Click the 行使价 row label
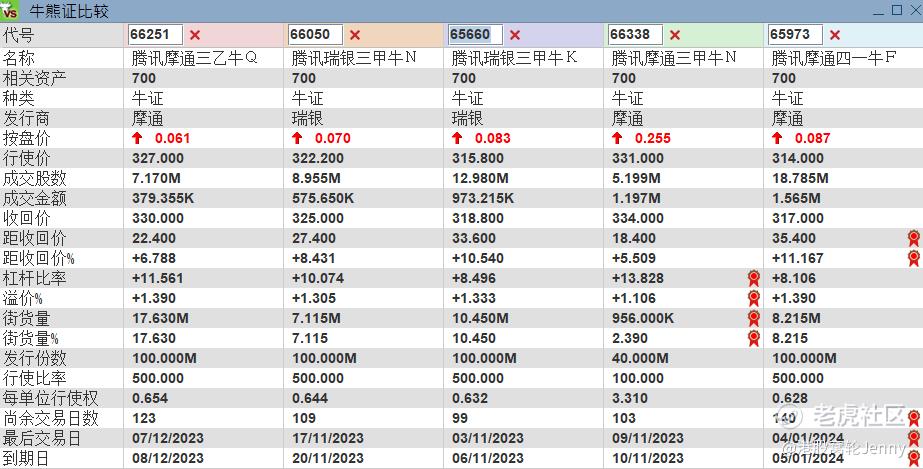 (x=26, y=158)
